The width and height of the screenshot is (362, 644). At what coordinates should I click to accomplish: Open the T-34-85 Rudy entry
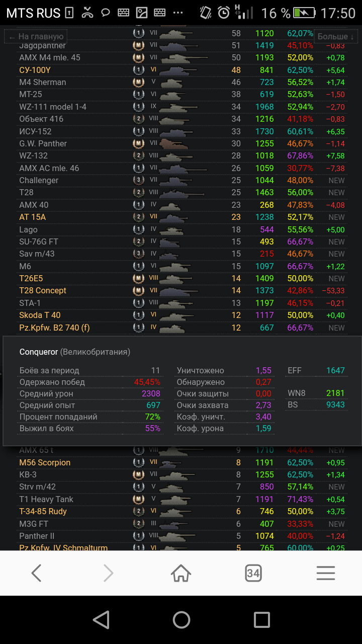coord(43,511)
